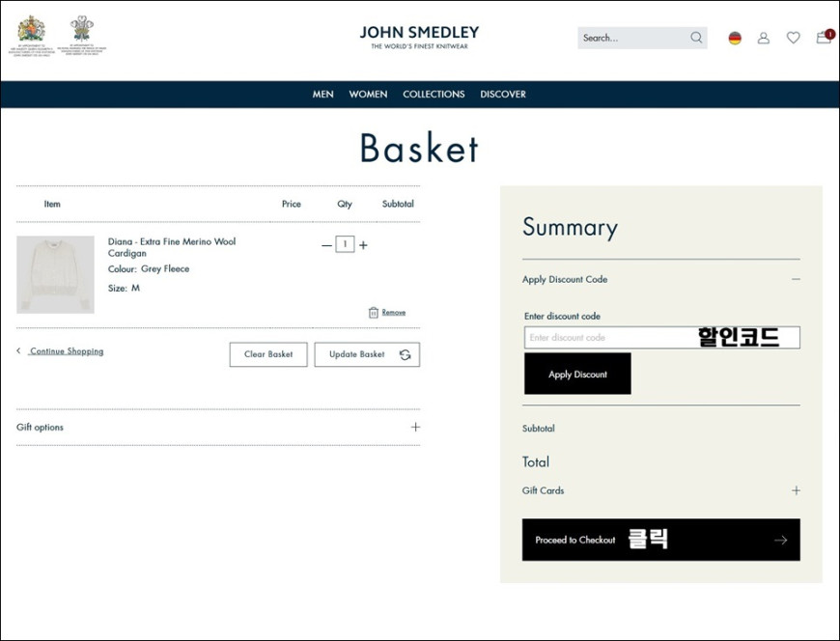Click the 'Subtotal' column header in basket table
Image resolution: width=840 pixels, height=641 pixels.
pos(398,204)
